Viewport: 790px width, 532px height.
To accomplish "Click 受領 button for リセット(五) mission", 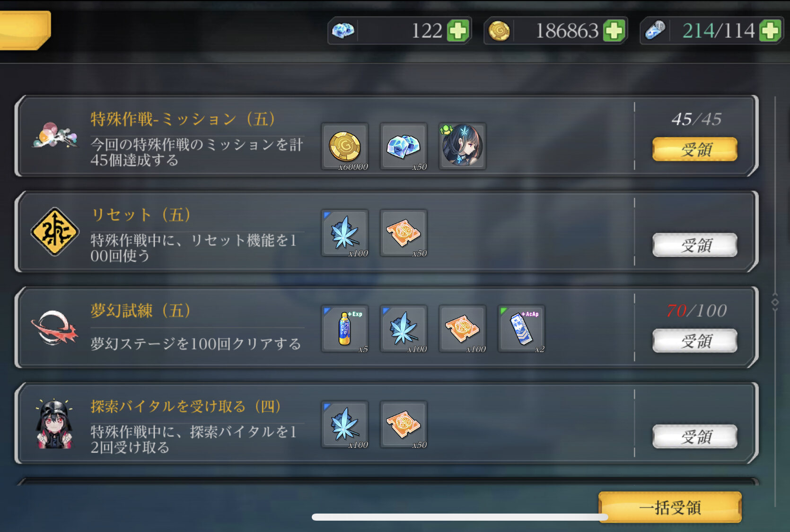I will click(695, 245).
